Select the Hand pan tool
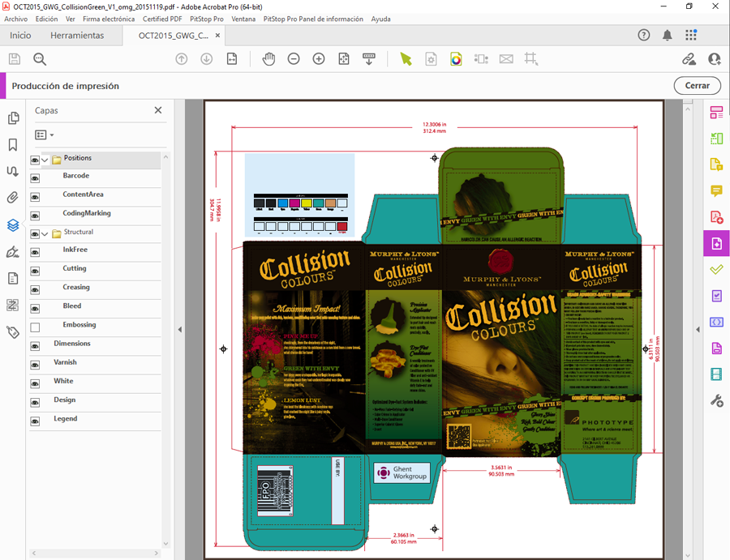This screenshot has width=730, height=560. tap(268, 59)
